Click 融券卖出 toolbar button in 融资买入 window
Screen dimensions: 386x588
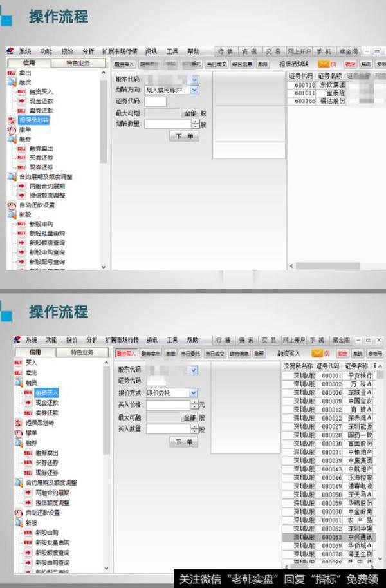tap(151, 353)
